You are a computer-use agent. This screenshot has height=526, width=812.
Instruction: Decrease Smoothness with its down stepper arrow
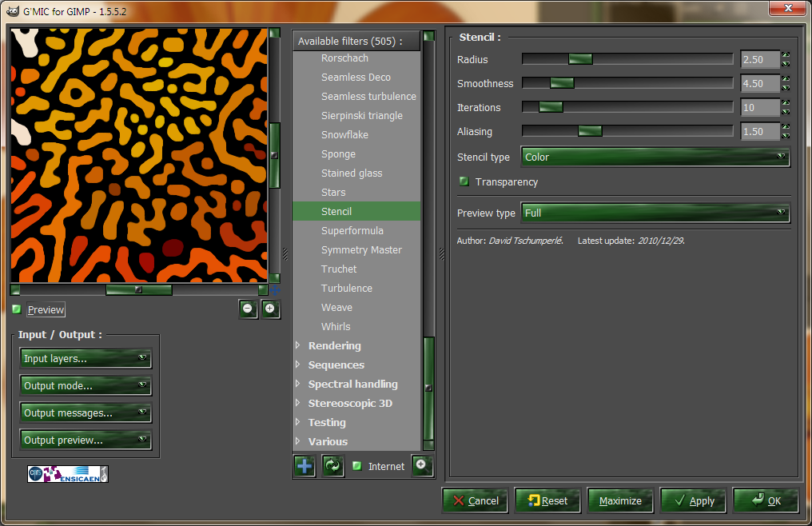(786, 88)
